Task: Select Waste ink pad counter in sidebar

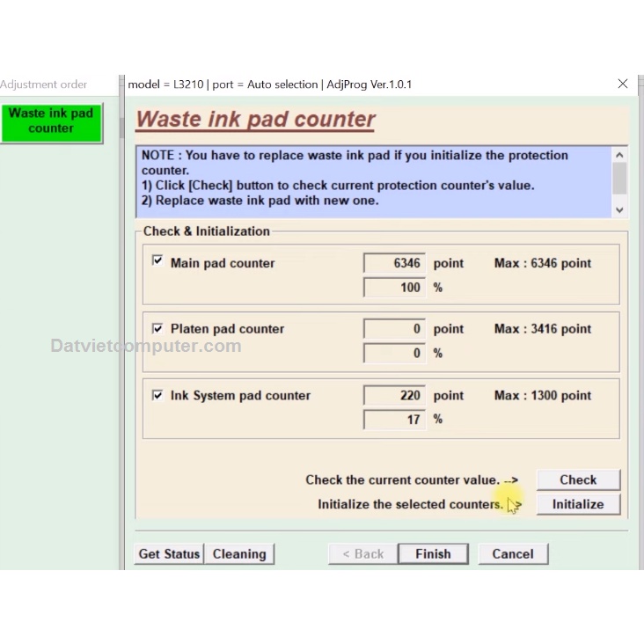Action: pyautogui.click(x=51, y=121)
